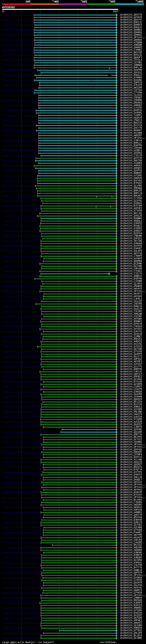The image size is (146, 644).
Task: Click hit UniRef100_A8I4T3
Action: [x=131, y=294]
